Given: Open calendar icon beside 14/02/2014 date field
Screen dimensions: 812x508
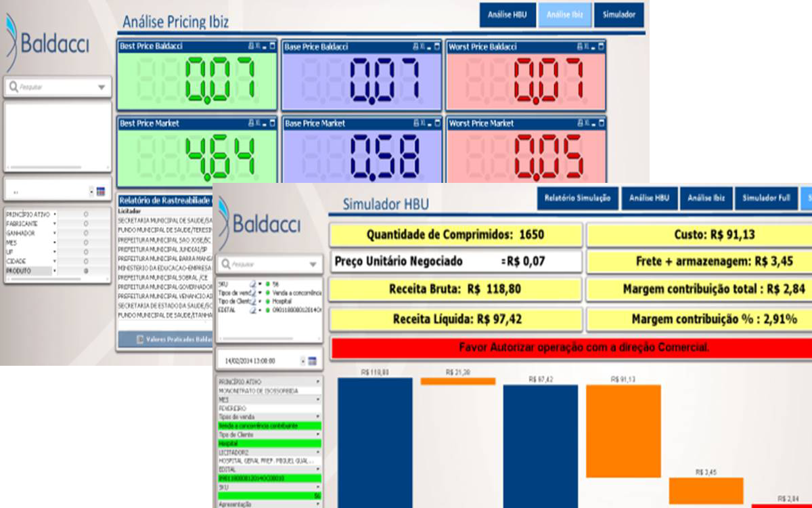Looking at the screenshot, I should click(x=312, y=362).
